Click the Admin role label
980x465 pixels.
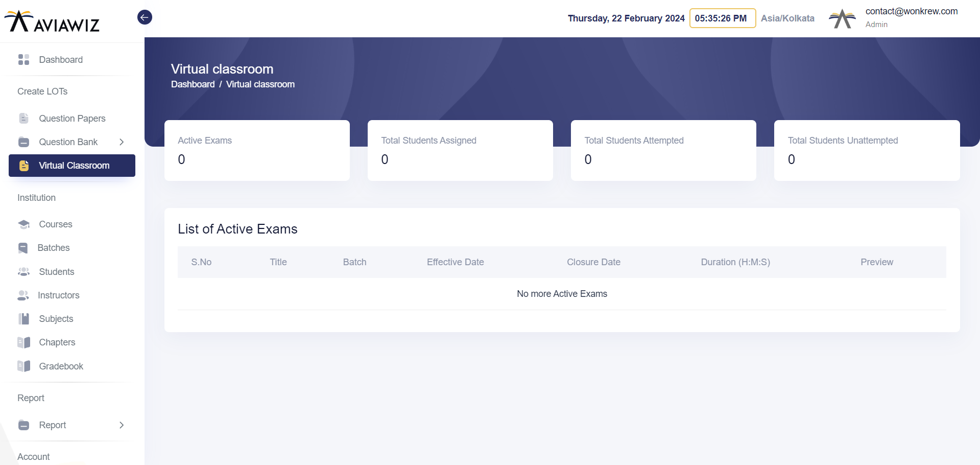coord(876,25)
